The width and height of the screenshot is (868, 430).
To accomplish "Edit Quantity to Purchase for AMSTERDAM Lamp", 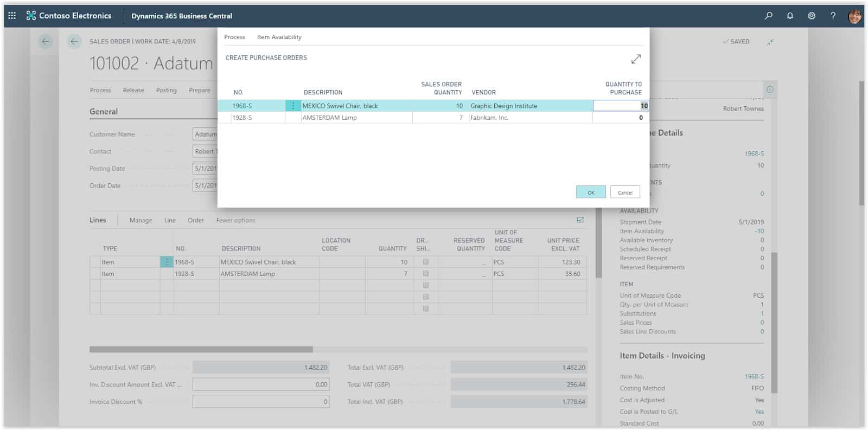I will click(621, 118).
